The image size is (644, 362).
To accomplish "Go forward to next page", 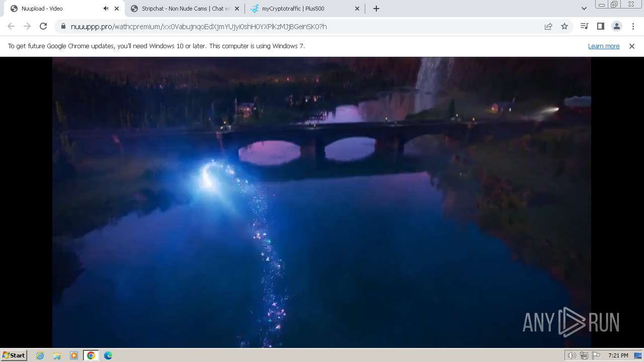I will [x=27, y=26].
